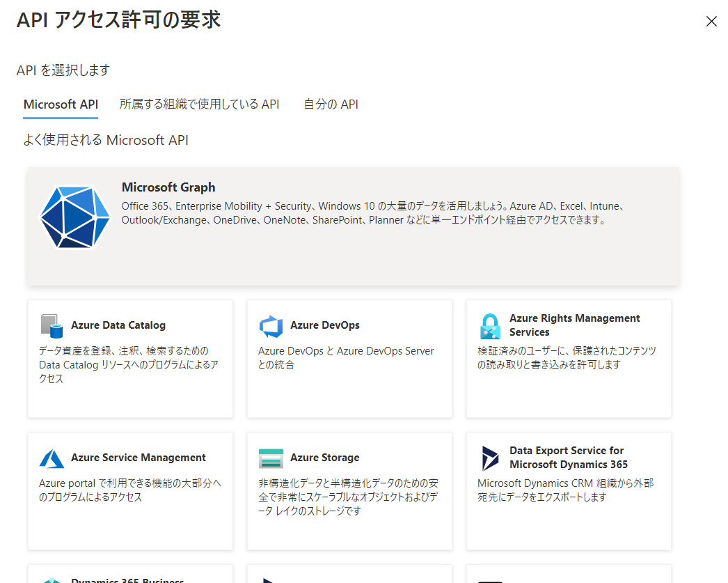Open the Azure DevOps card title
The image size is (728, 583).
pyautogui.click(x=325, y=325)
